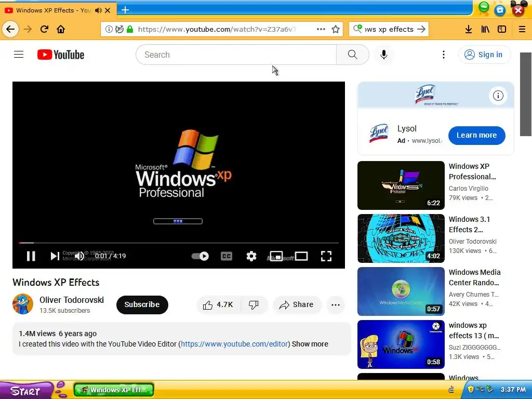Turn off the autoplay switch
Image resolution: width=532 pixels, height=399 pixels.
point(200,256)
